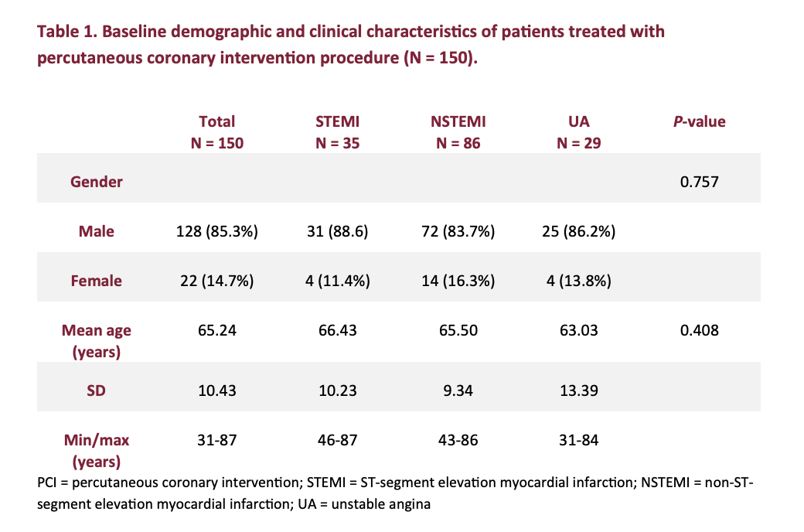Image resolution: width=804 pixels, height=532 pixels.
Task: Click the Gender P-value cell 0.757
Action: [700, 182]
